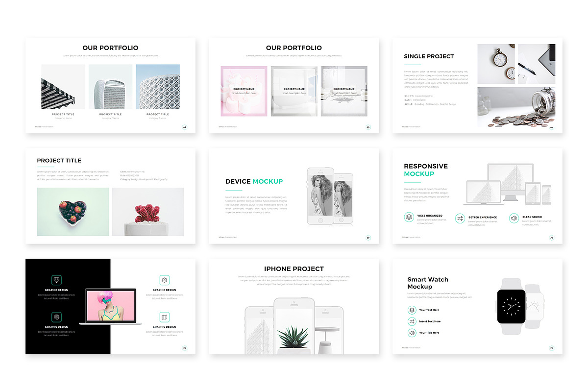Click the Smart Watch Mockup heading
588x392 pixels.
[x=428, y=283]
